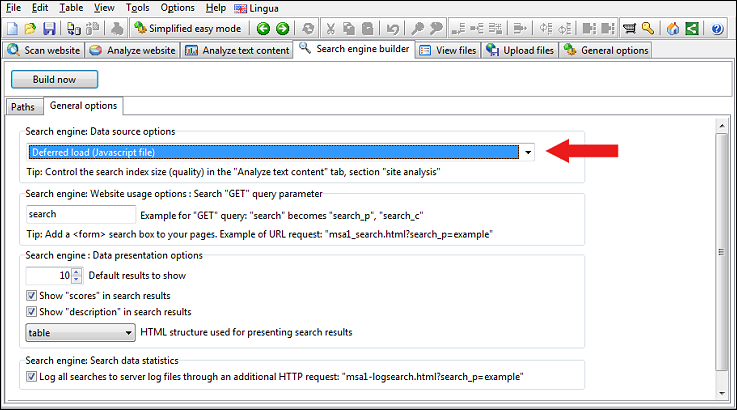Viewport: 737px width, 410px height.
Task: Select Search engine builder tab
Action: [x=354, y=49]
